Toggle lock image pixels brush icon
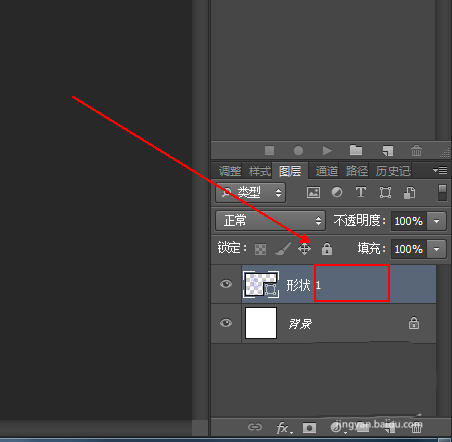 283,249
